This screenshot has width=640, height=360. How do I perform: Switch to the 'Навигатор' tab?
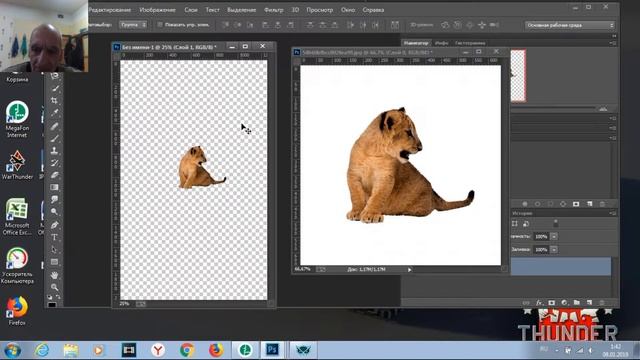click(x=416, y=43)
